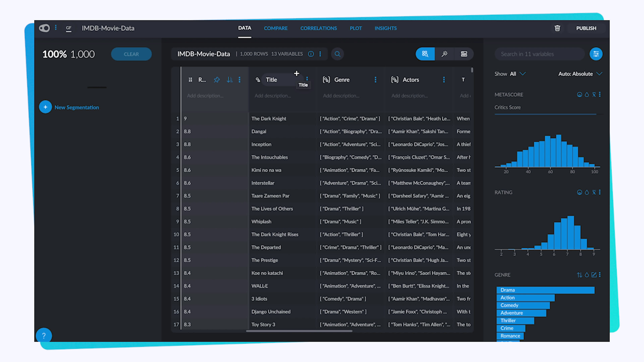Click RATING distribution icon
Image resolution: width=644 pixels, height=362 pixels.
pos(579,192)
